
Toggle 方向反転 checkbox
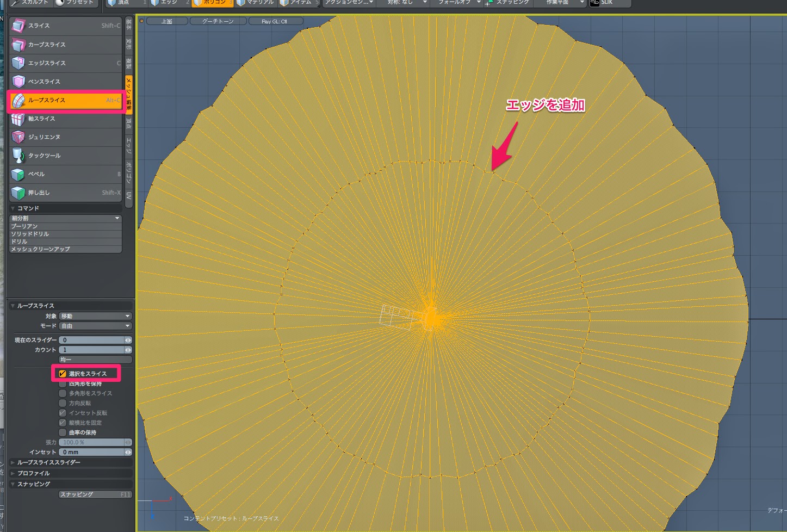(63, 403)
